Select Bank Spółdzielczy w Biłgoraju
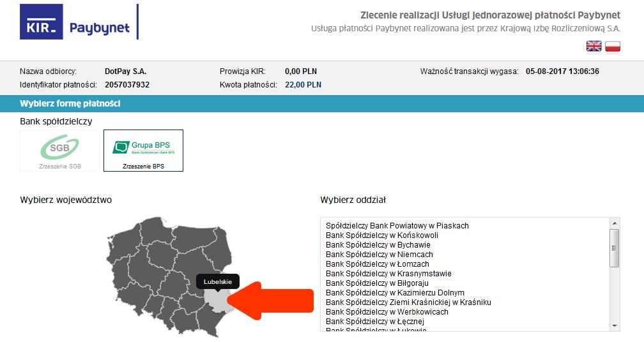 pos(377,283)
